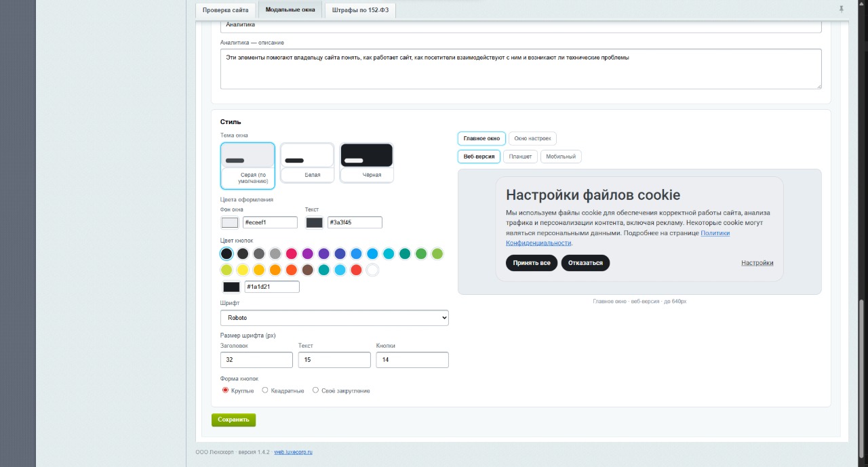Click the Настройки файлов cookie preview heading
868x467 pixels.
point(593,195)
